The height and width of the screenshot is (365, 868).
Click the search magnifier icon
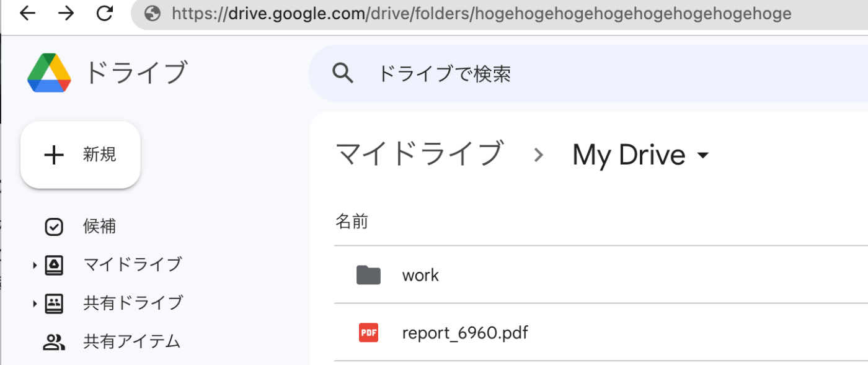coord(343,73)
